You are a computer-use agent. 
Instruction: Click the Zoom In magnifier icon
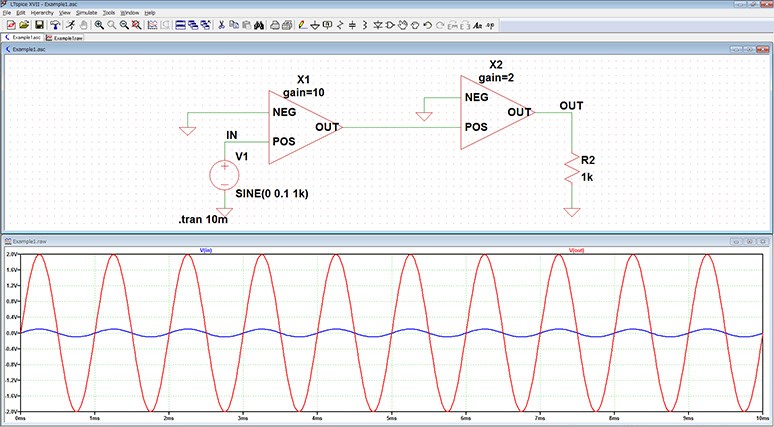point(100,24)
